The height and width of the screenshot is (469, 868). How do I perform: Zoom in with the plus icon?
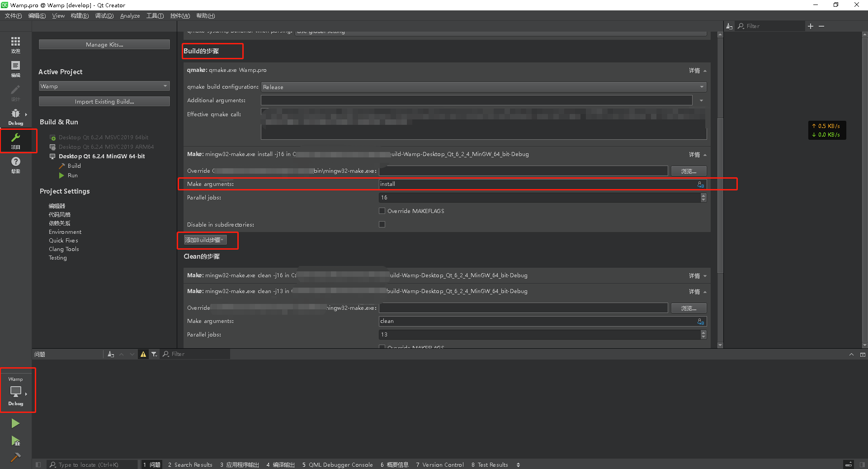pos(811,26)
